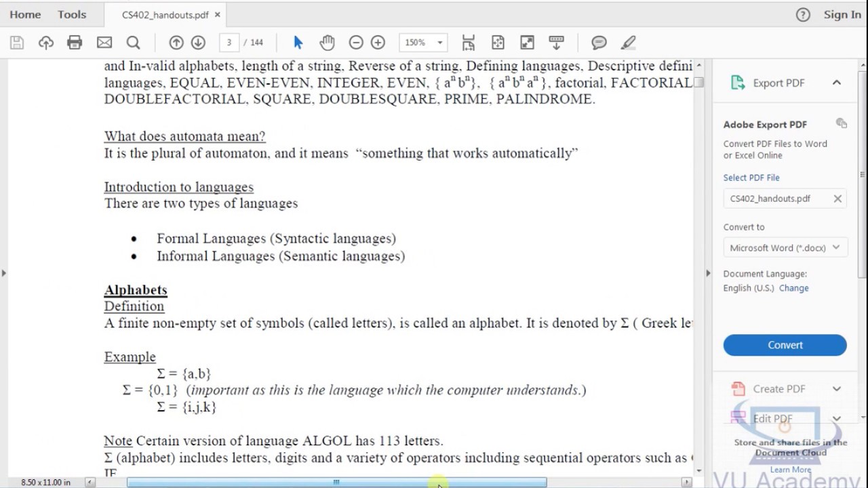Click the read mode toolbar icon

click(x=556, y=43)
